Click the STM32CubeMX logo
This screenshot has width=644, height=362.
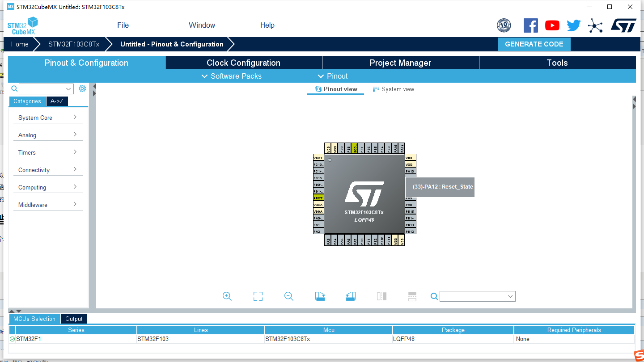(x=22, y=26)
